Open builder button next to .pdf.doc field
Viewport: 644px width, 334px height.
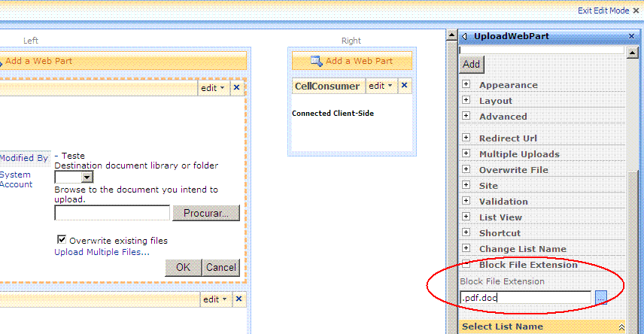[x=601, y=297]
